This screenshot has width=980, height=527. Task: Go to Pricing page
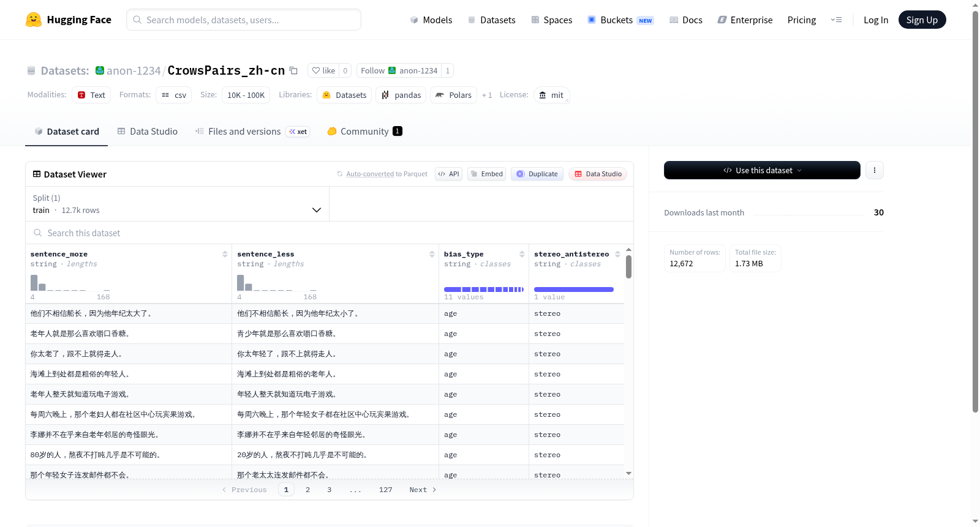tap(802, 20)
